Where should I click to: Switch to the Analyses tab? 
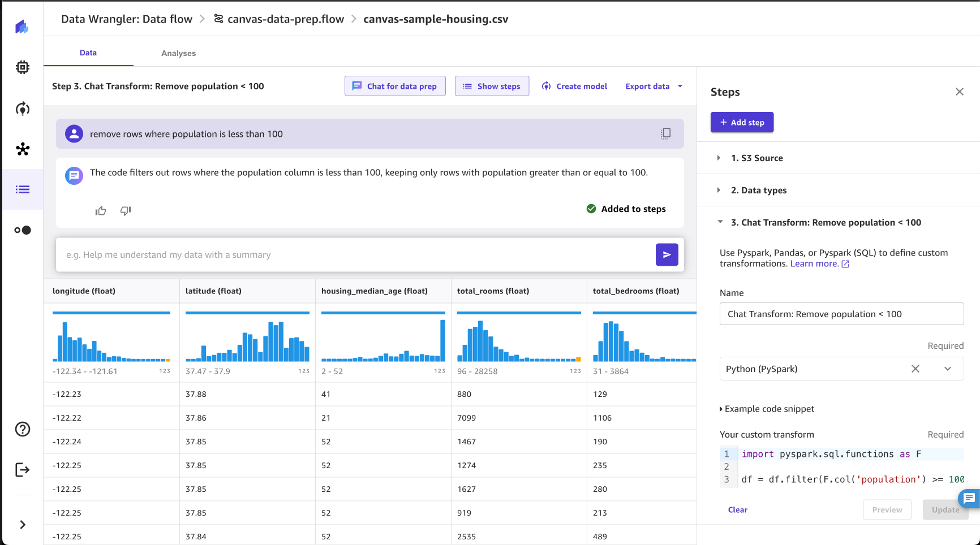pyautogui.click(x=178, y=53)
